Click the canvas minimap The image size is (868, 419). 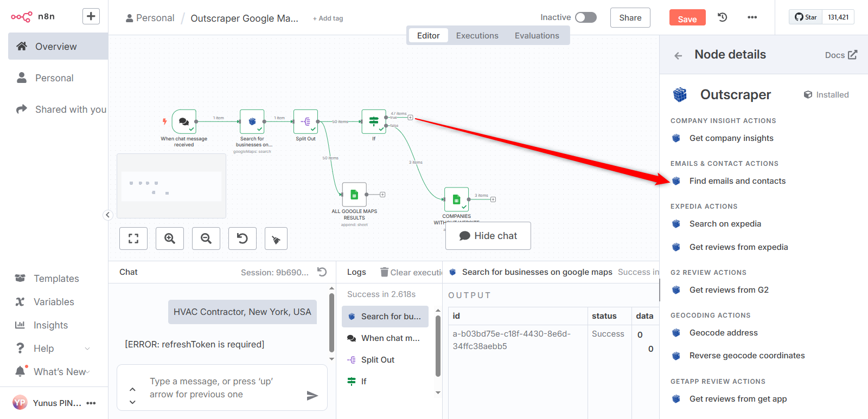pyautogui.click(x=171, y=186)
